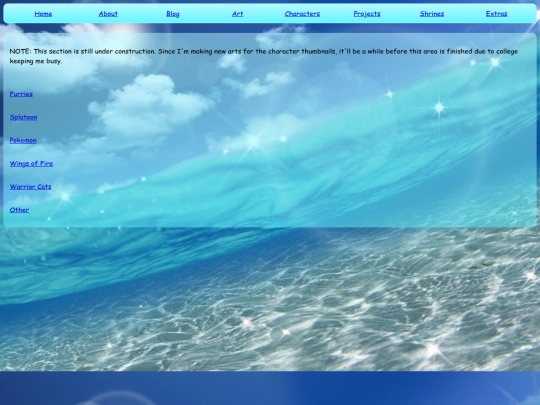Viewport: 540px width, 405px height.
Task: Visit the Shrines navigation link
Action: click(432, 14)
